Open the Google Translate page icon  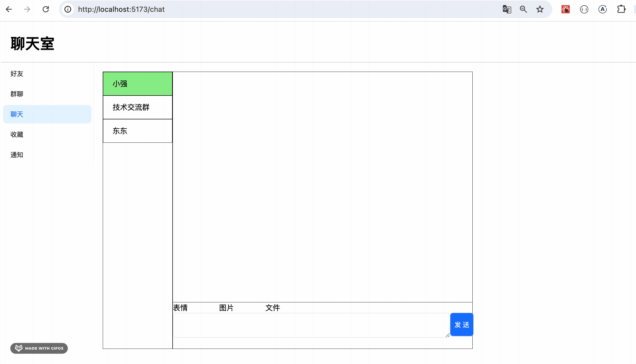(507, 9)
